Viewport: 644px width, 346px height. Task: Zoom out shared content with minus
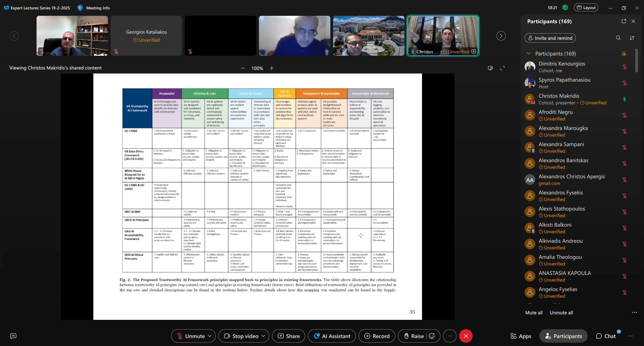click(243, 68)
